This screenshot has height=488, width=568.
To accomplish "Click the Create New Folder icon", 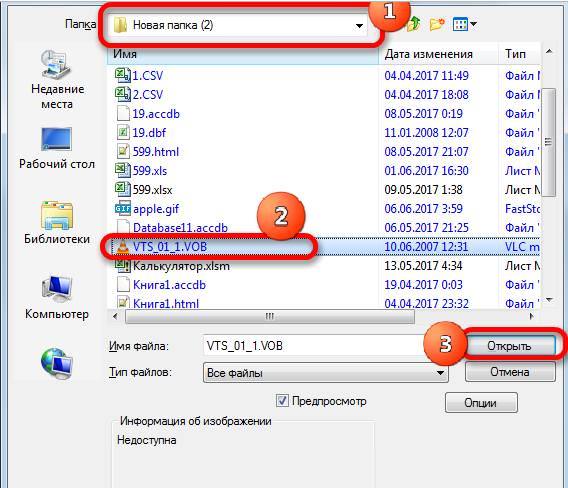I will point(437,24).
